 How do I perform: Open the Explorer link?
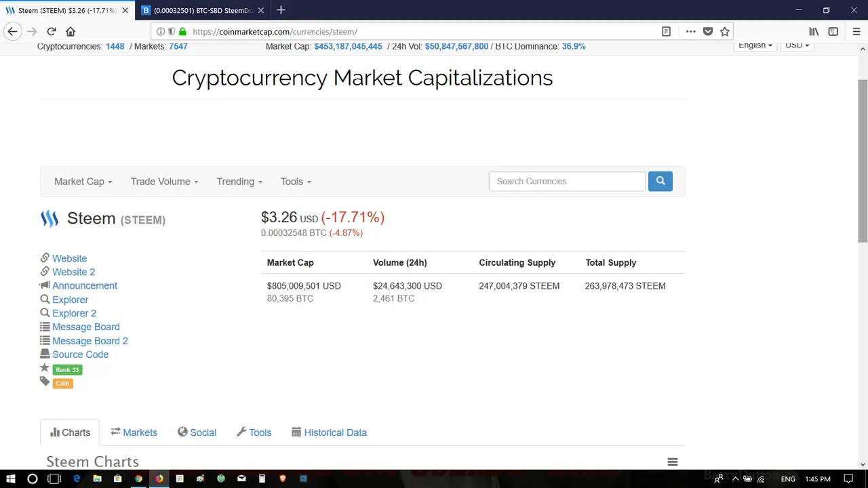70,300
